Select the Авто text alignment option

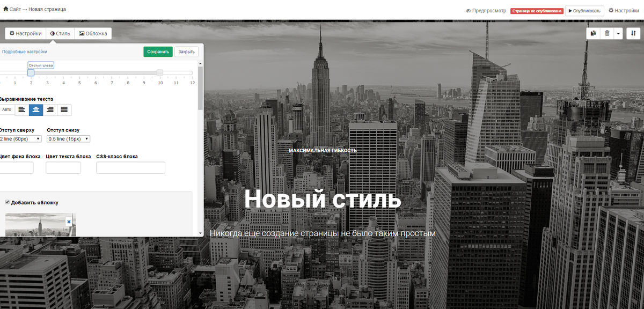point(6,109)
